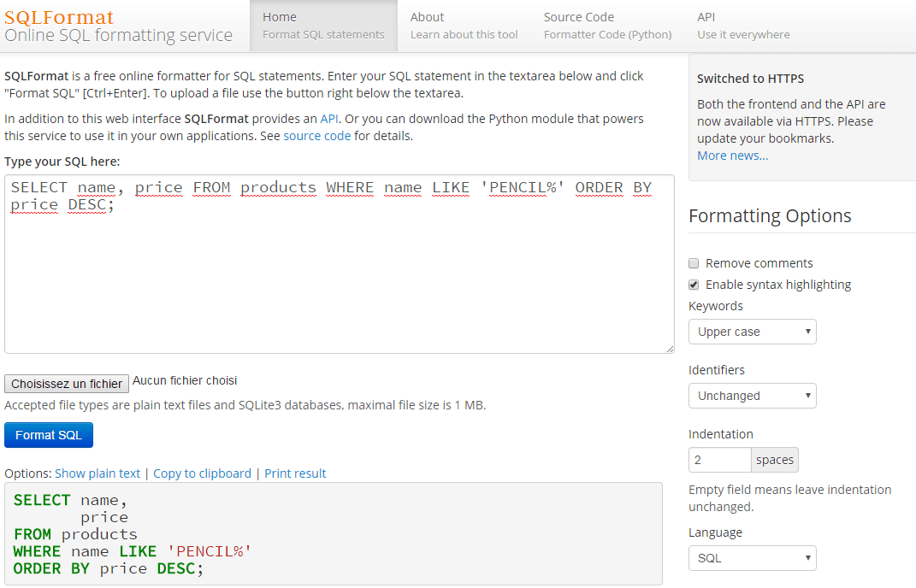
Task: Open the Home navigation tab
Action: (323, 26)
